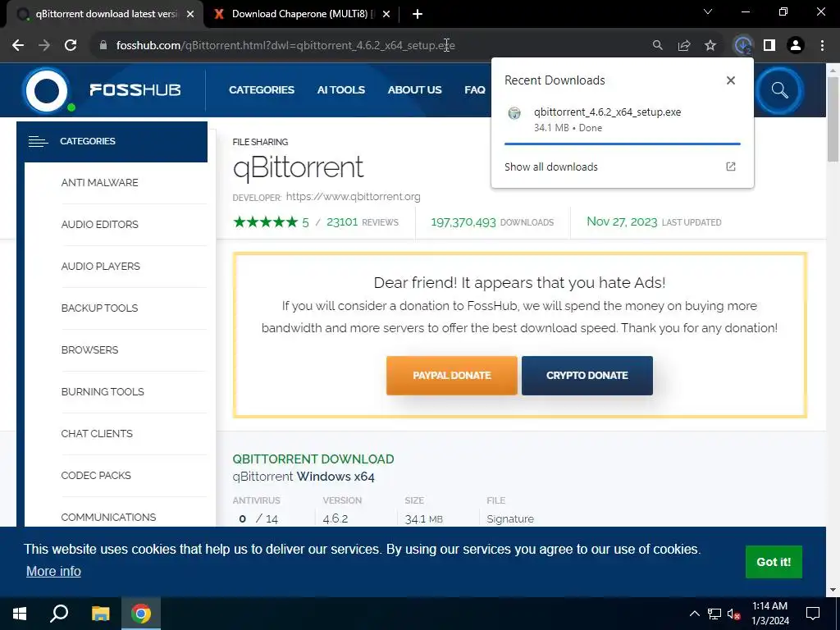Click the muted volume tray icon

click(733, 614)
